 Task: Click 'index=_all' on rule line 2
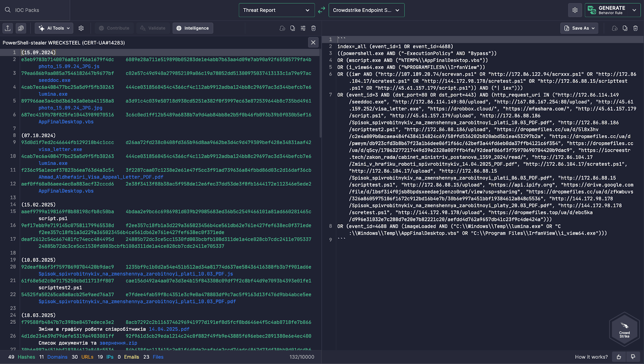click(x=352, y=46)
